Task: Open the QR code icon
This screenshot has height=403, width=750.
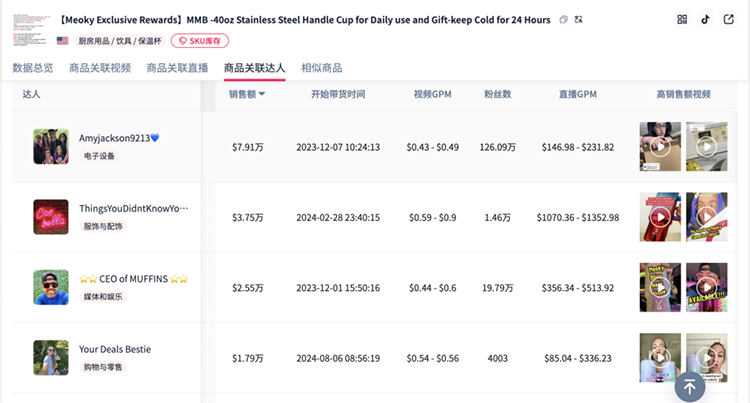Action: click(x=682, y=19)
